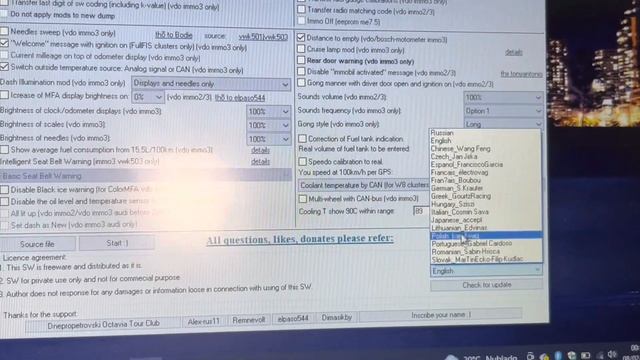Image resolution: width=640 pixels, height=360 pixels.
Task: Expand Brightness of clock/odometer displays dropdown
Action: tap(268, 111)
